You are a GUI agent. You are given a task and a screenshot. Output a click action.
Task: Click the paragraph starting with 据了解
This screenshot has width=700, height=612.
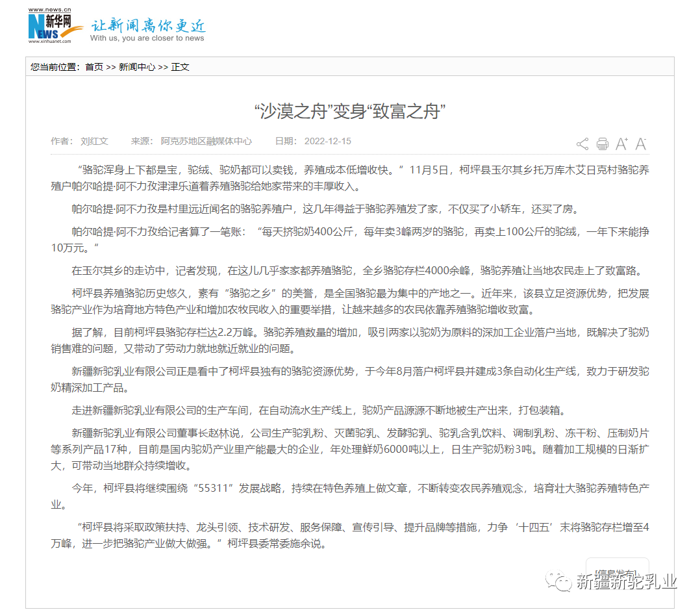[350, 340]
